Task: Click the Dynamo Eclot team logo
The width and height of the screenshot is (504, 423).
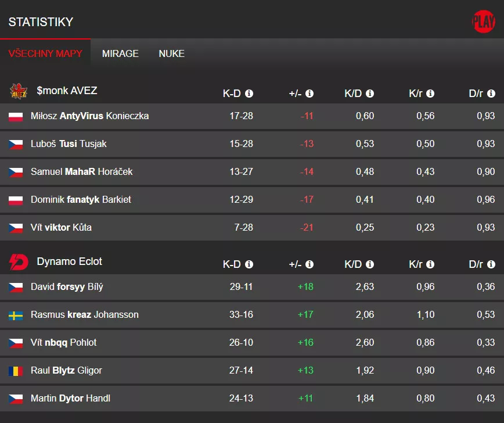Action: [x=19, y=262]
